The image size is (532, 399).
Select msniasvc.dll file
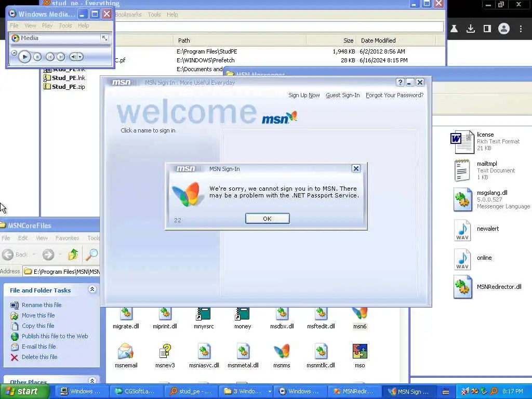pyautogui.click(x=204, y=356)
